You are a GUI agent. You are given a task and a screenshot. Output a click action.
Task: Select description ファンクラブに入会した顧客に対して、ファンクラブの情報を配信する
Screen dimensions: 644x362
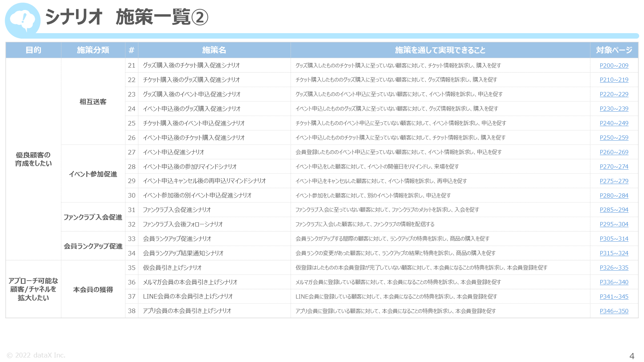pos(365,224)
